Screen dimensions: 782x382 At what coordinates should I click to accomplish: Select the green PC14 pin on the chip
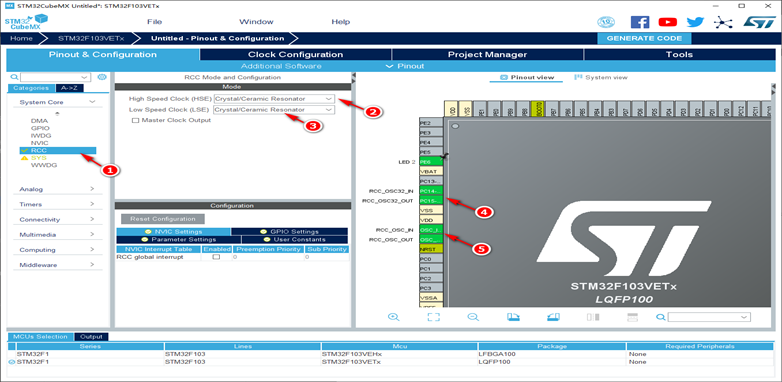[431, 191]
